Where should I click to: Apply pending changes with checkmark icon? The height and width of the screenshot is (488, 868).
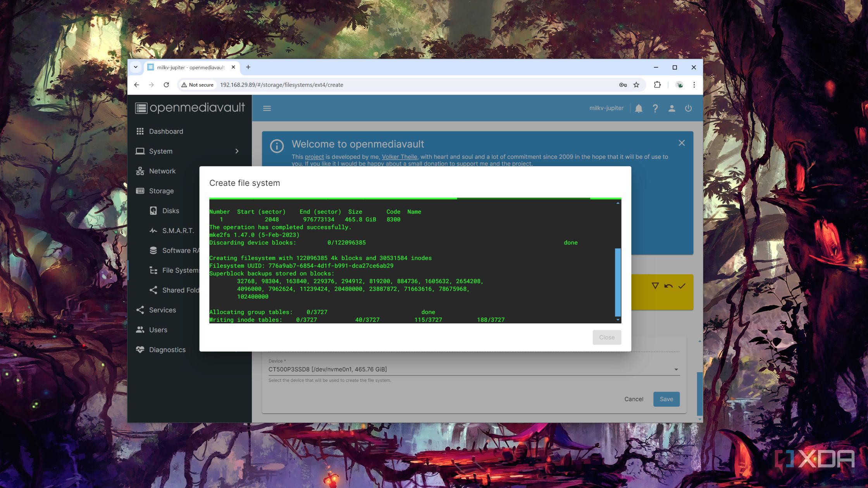682,286
